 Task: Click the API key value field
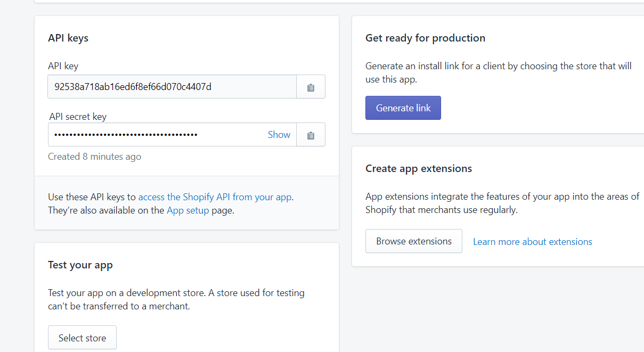click(172, 87)
